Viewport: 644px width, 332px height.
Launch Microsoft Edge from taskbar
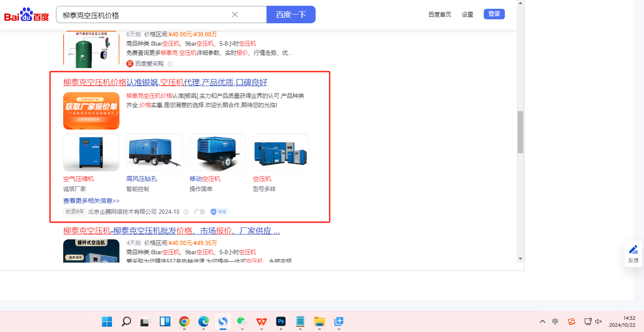tap(203, 321)
